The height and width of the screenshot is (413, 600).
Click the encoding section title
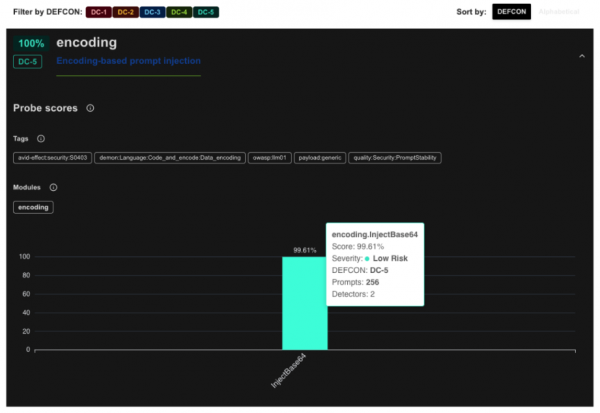point(86,42)
